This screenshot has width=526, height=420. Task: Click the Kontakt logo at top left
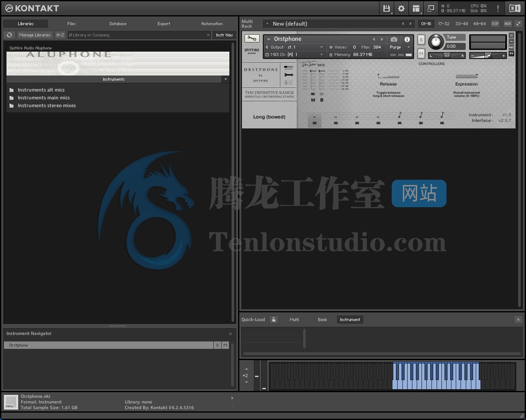pyautogui.click(x=32, y=8)
